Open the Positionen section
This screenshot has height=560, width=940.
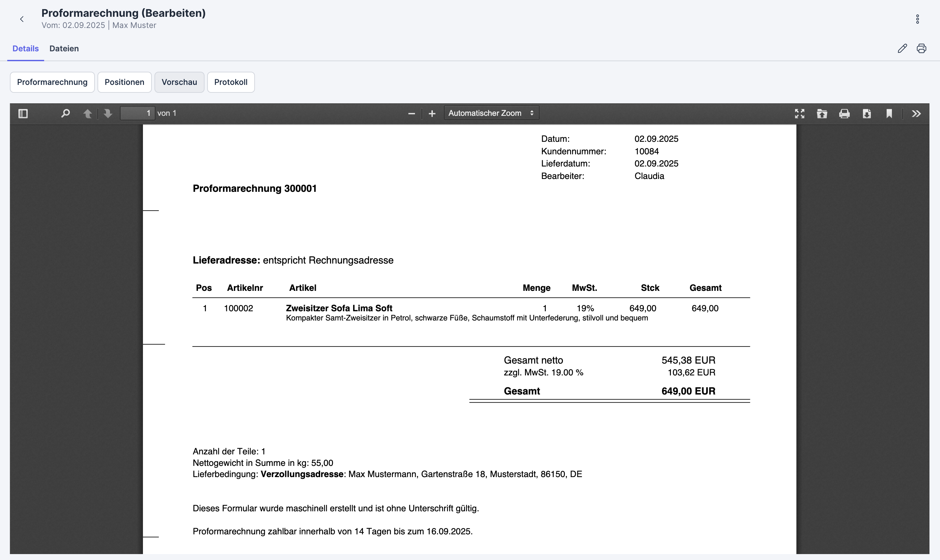[x=124, y=82]
